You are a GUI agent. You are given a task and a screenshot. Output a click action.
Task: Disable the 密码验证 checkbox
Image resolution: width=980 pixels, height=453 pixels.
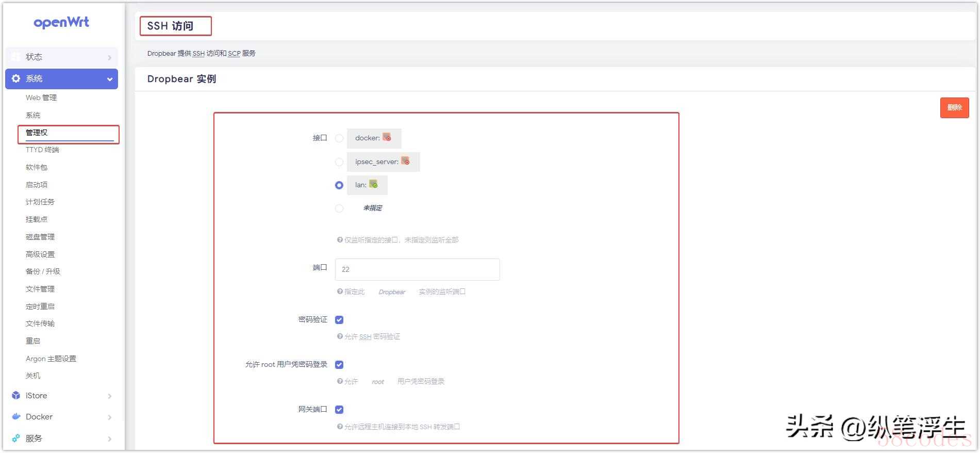pyautogui.click(x=339, y=320)
